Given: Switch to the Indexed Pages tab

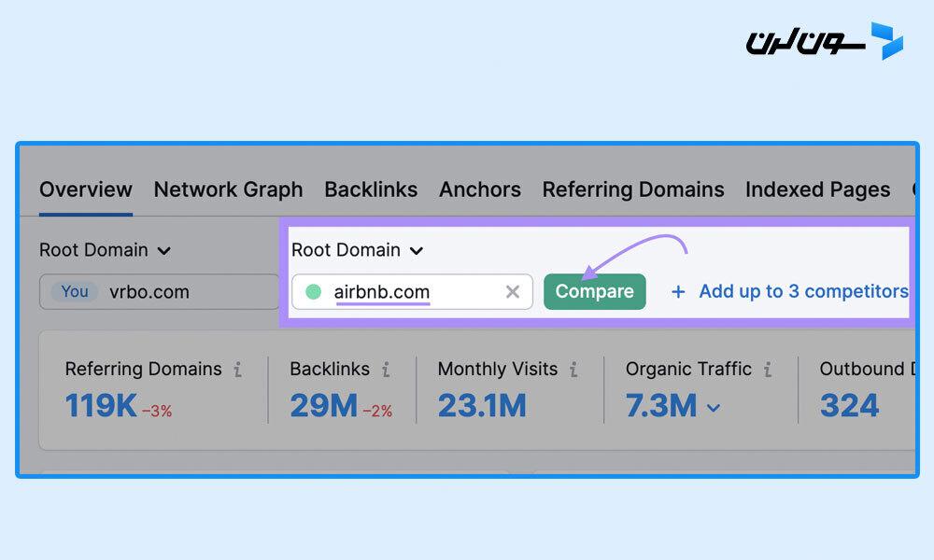Looking at the screenshot, I should coord(817,189).
